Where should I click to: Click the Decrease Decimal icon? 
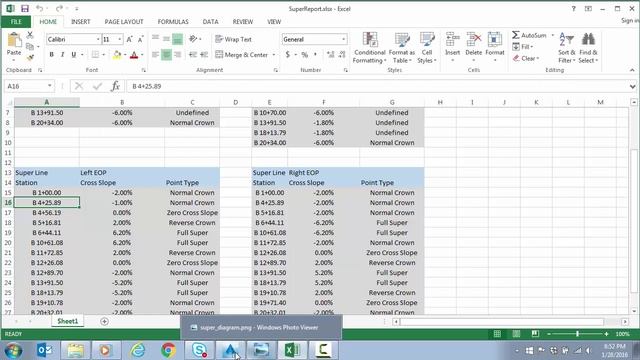pos(342,55)
